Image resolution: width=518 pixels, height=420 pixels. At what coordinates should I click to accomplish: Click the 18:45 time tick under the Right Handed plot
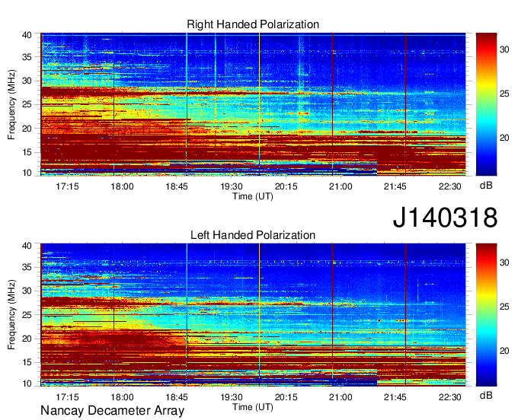click(177, 186)
